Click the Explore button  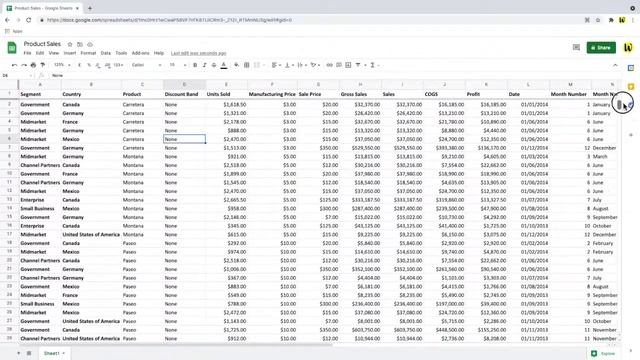click(603, 353)
